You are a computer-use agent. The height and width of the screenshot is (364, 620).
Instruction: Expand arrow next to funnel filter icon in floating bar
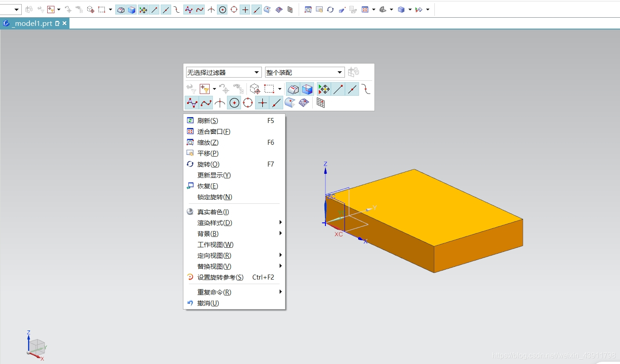coord(214,89)
